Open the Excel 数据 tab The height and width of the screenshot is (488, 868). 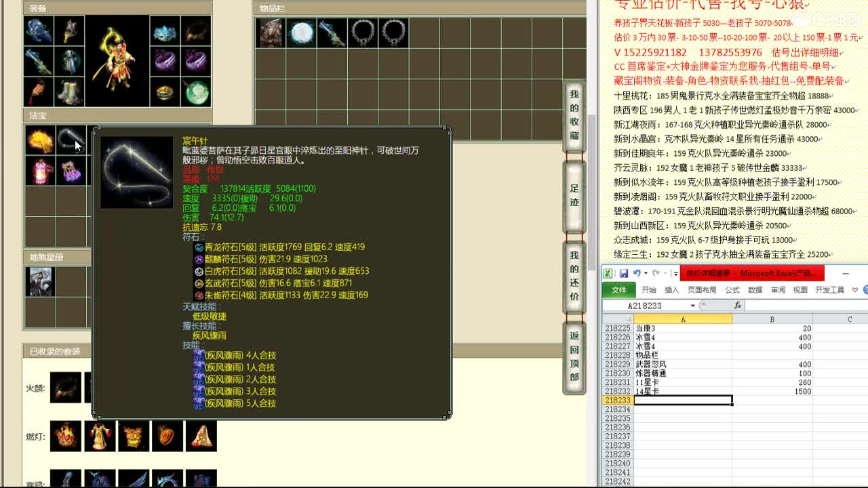click(755, 289)
